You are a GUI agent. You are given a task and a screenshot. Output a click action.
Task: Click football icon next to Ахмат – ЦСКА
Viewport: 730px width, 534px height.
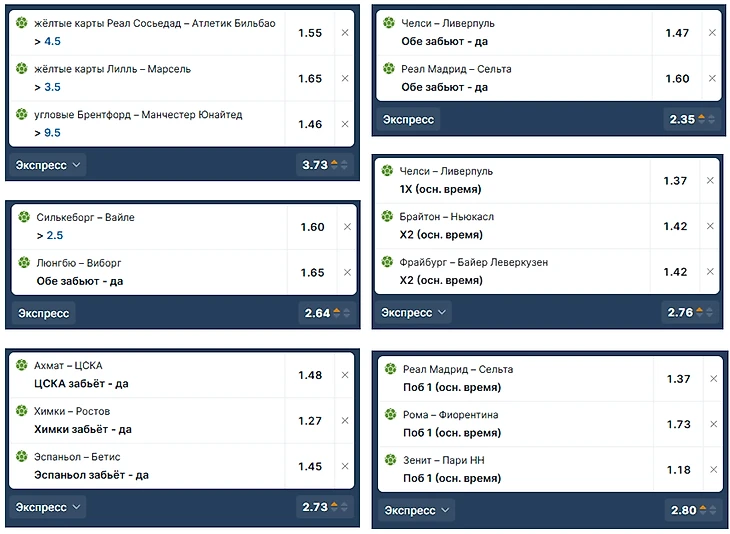(x=22, y=365)
